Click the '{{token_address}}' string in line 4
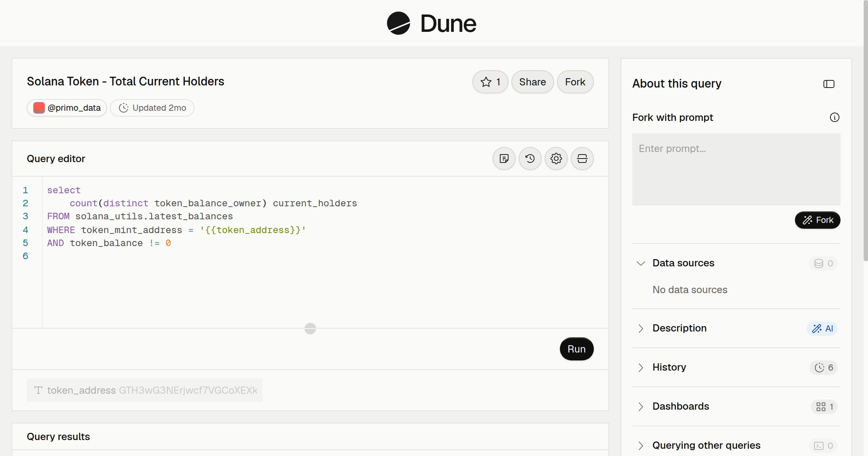Screen dimensions: 868x456 point(253,230)
